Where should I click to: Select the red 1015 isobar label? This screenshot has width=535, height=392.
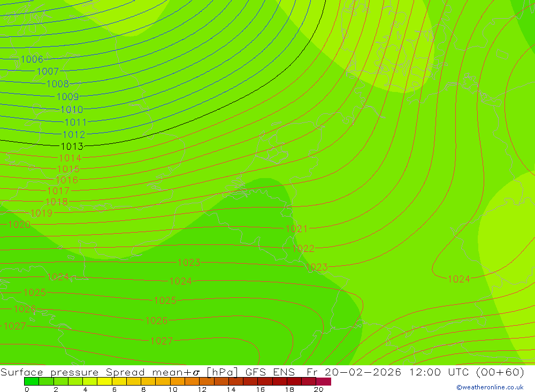68,169
